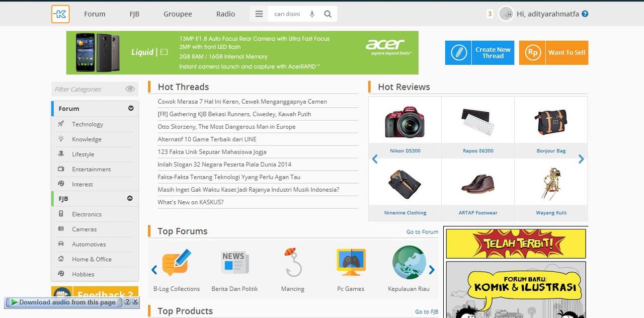The height and width of the screenshot is (318, 644).
Task: Open the Nikon D5300 review thumbnail
Action: [405, 122]
